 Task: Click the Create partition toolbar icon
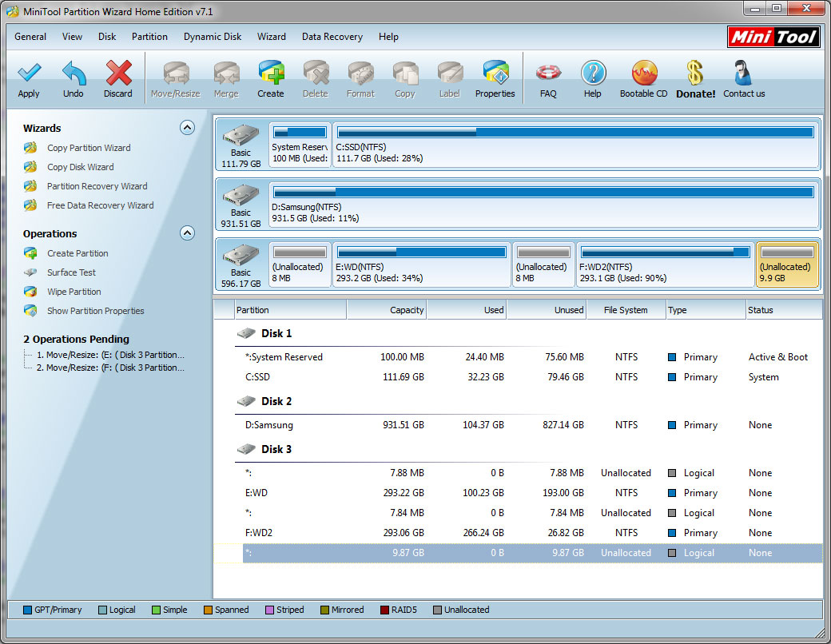[x=271, y=74]
